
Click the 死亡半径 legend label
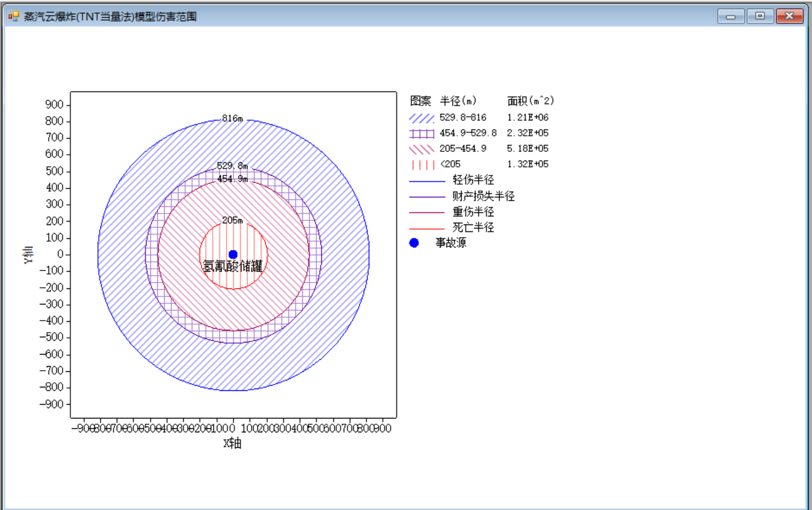(x=473, y=227)
